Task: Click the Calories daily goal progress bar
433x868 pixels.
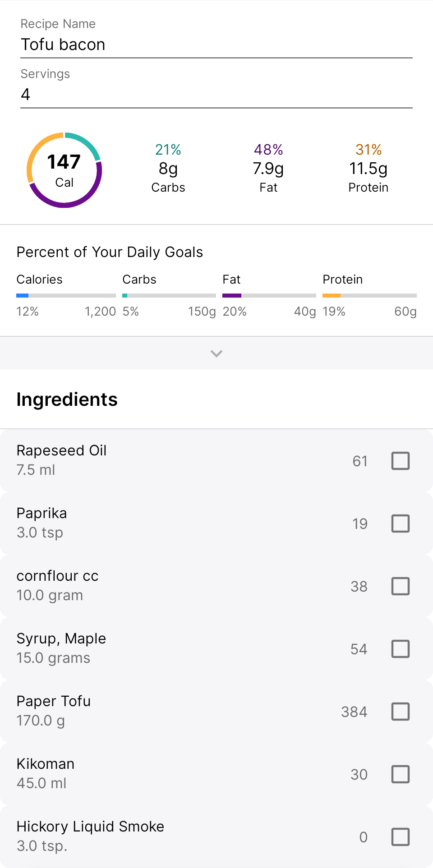Action: coord(66,296)
